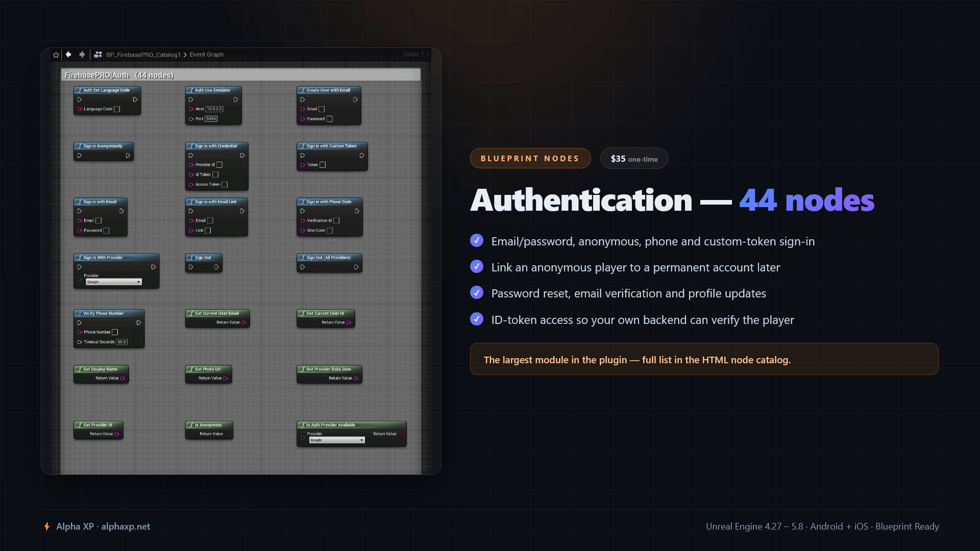
Task: Click the blueprint grid icon before BP_FirebasePRO_Catalog1
Action: click(x=98, y=55)
